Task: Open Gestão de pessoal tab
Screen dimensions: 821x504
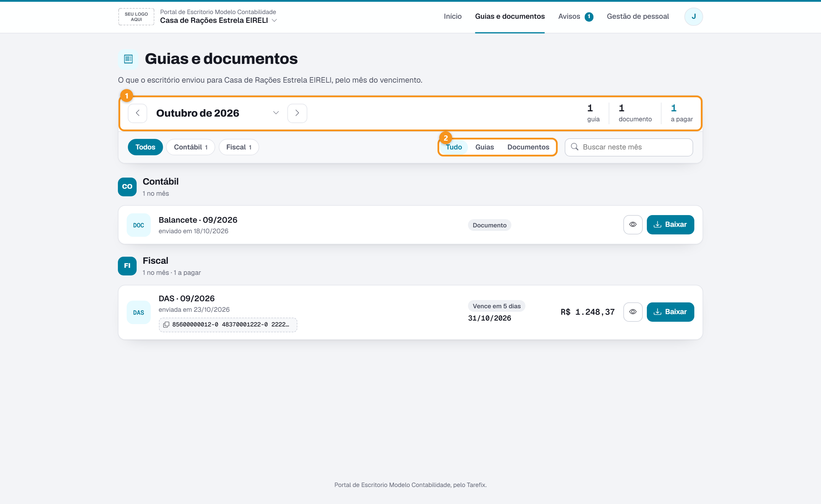Action: pos(637,16)
